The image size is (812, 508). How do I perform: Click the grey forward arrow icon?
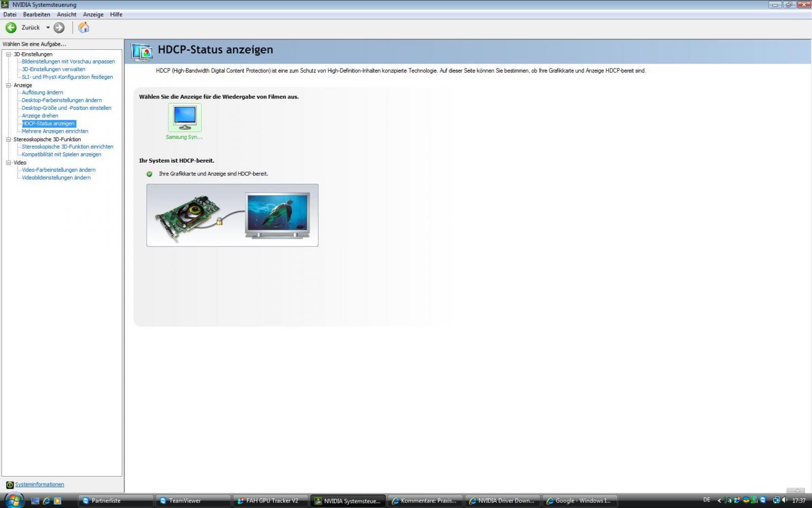tap(59, 27)
